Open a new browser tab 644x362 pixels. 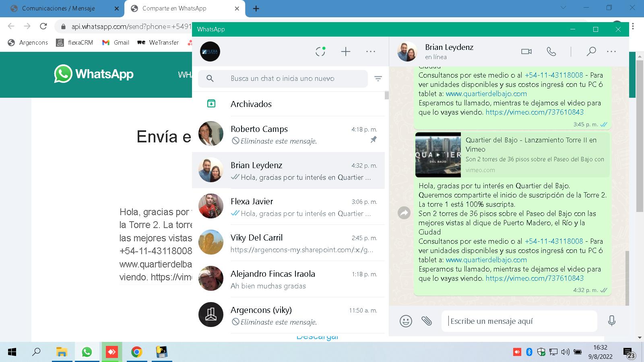tap(256, 8)
